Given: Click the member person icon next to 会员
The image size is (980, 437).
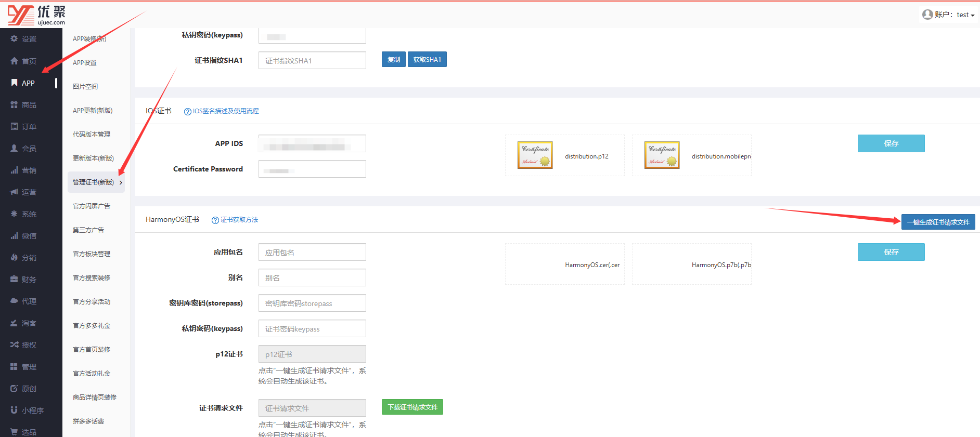Looking at the screenshot, I should (x=14, y=148).
